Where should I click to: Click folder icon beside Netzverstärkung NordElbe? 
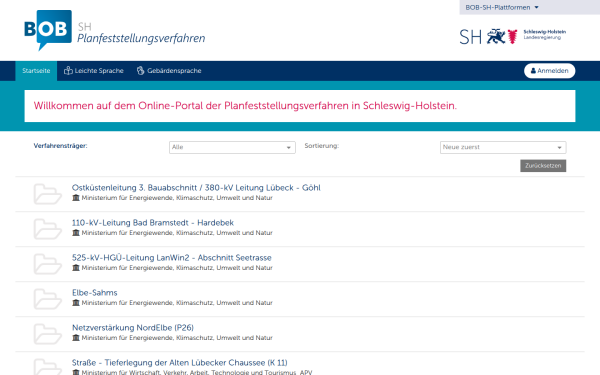coord(47,334)
